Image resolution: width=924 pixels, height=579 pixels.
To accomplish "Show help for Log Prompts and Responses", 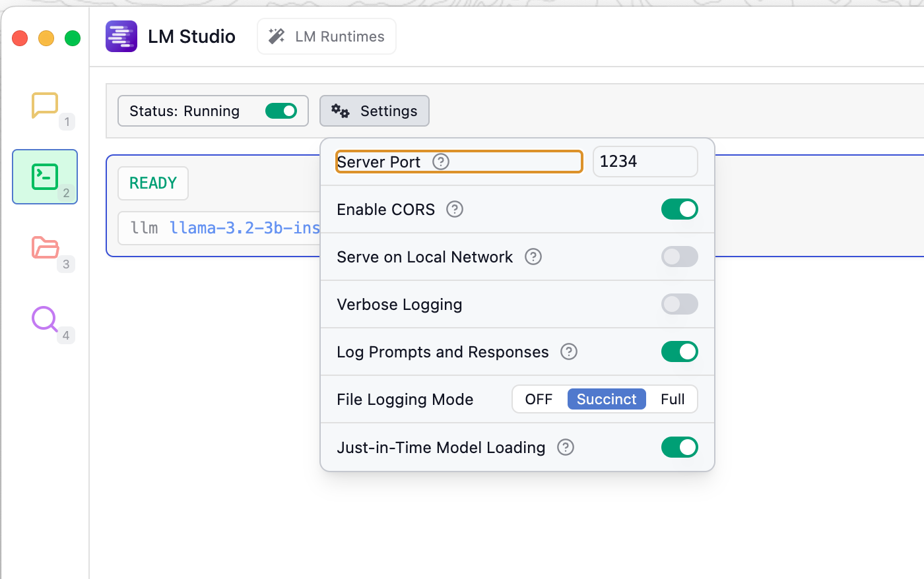I will 569,351.
